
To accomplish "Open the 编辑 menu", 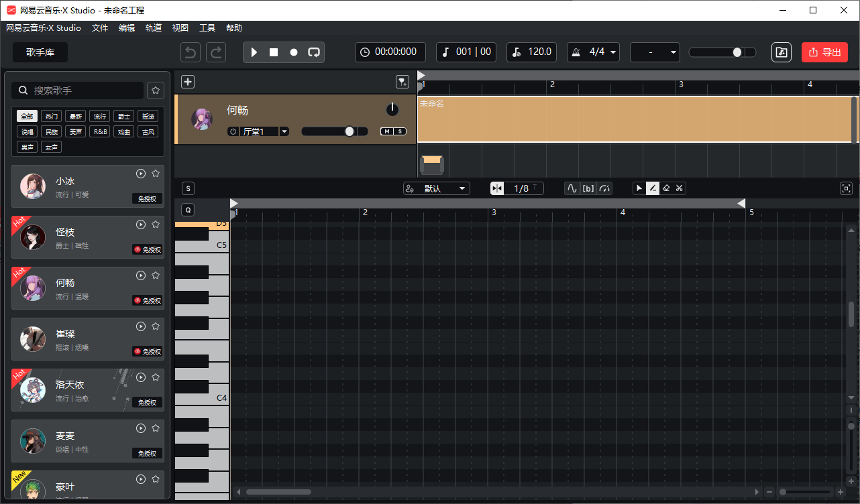I will click(127, 27).
